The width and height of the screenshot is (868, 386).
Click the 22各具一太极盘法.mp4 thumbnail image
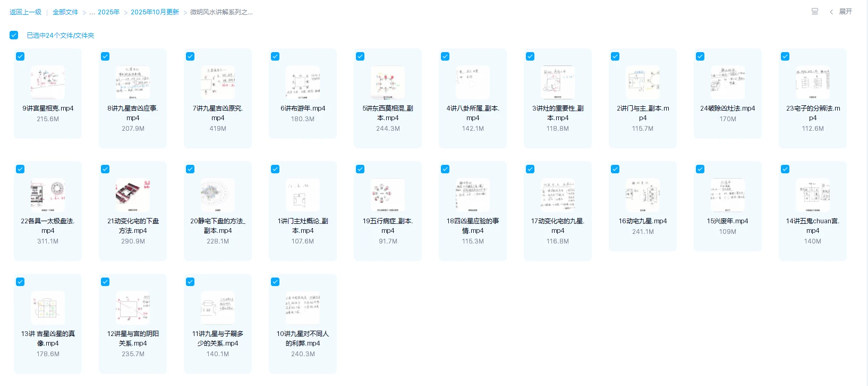click(x=48, y=195)
